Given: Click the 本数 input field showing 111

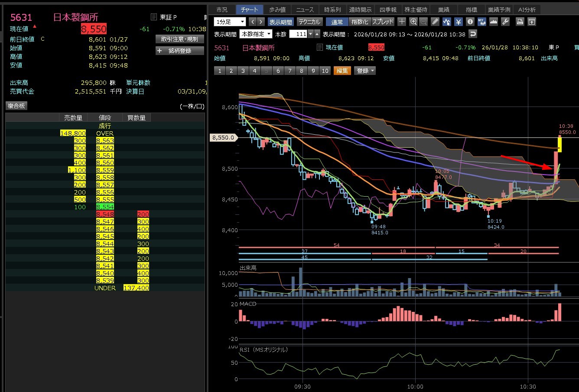Looking at the screenshot, I should [298, 34].
